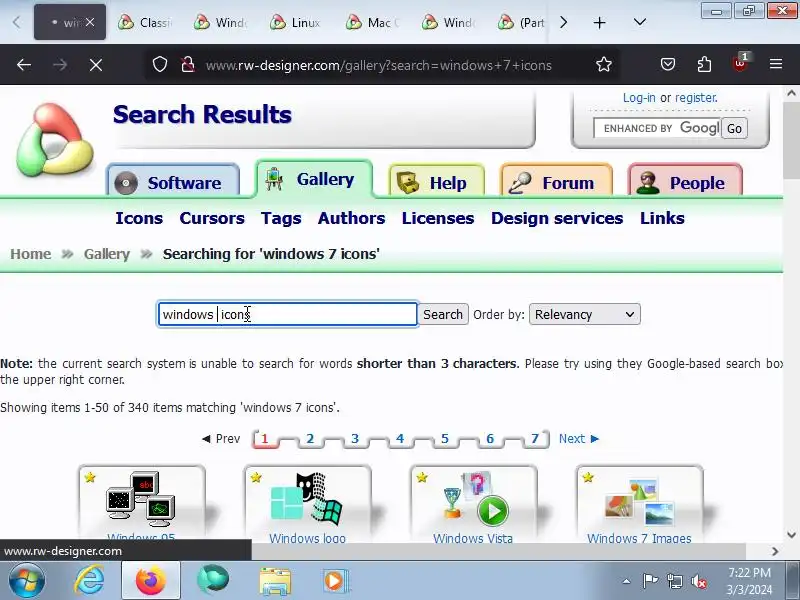Open the Links submenu item
Viewport: 800px width, 600px height.
click(662, 218)
